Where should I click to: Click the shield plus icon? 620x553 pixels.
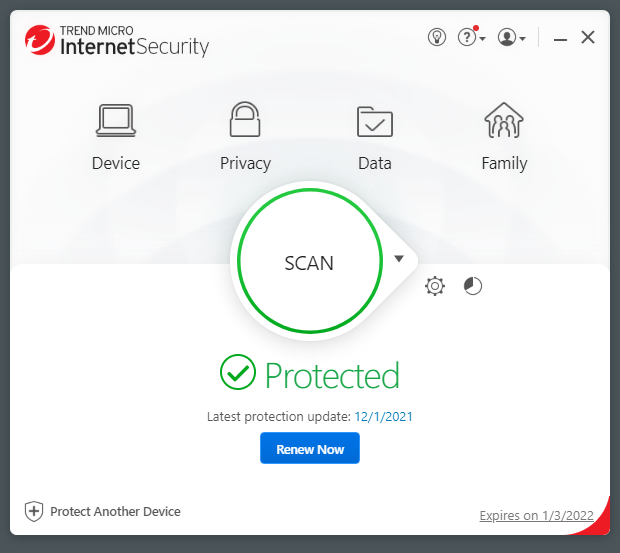[34, 511]
